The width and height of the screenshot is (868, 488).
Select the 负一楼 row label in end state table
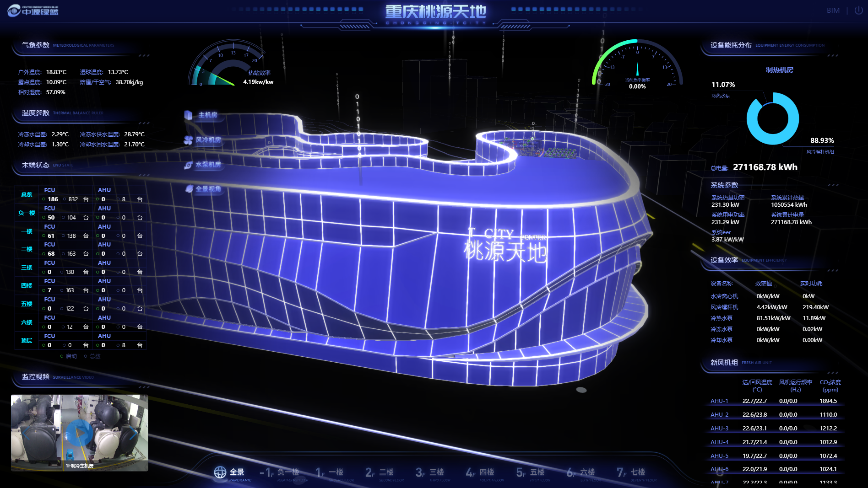27,213
